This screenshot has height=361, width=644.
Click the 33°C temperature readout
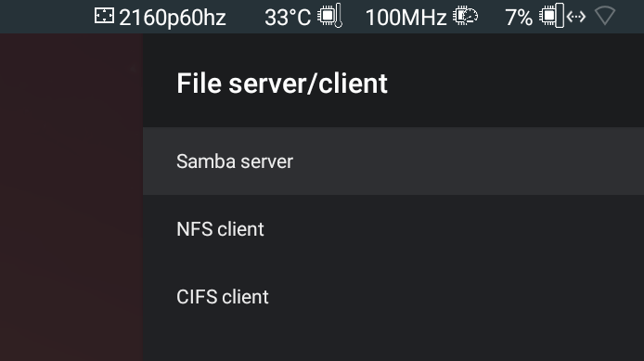288,18
